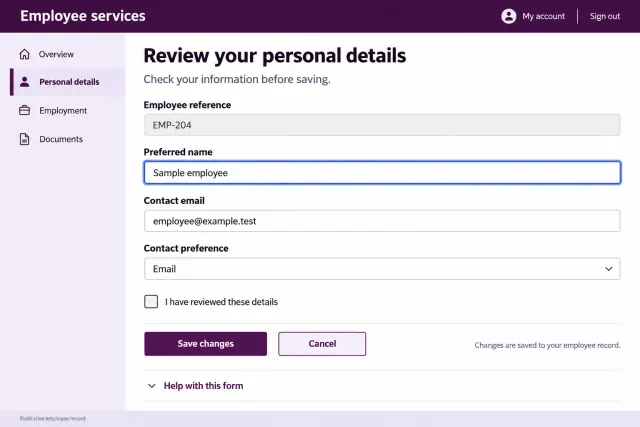
Task: Click the chevron beside Help with this form
Action: click(151, 386)
